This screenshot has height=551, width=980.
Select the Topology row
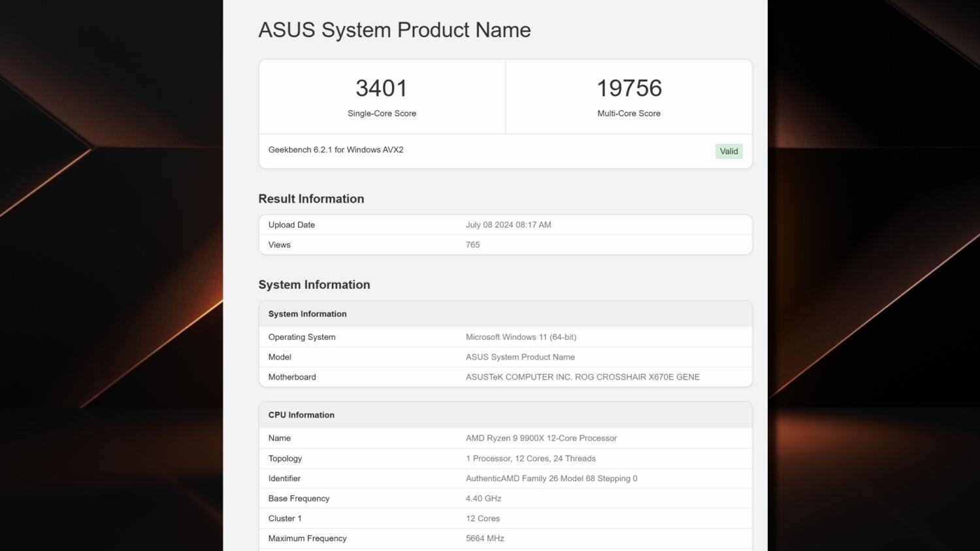(285, 458)
